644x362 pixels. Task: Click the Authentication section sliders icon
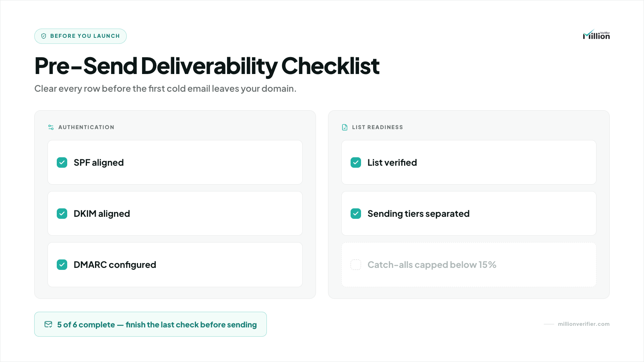51,127
